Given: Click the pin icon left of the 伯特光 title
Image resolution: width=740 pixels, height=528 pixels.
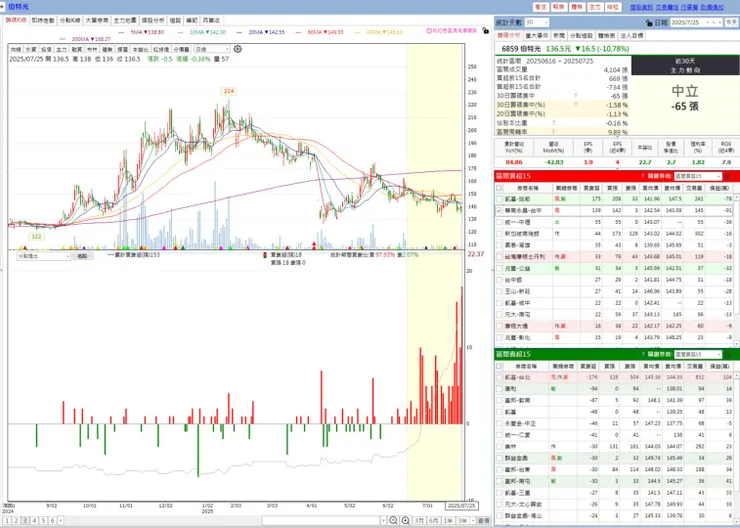Looking at the screenshot, I should point(2,7).
